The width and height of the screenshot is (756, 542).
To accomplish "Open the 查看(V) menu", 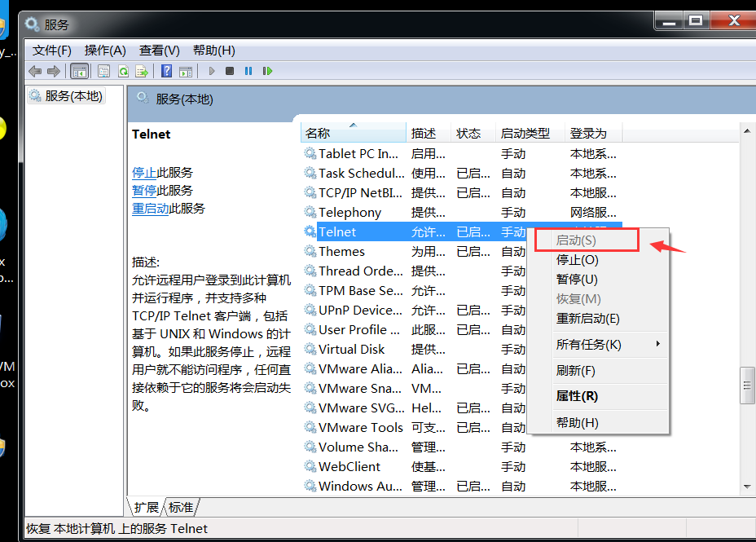I will tap(158, 50).
